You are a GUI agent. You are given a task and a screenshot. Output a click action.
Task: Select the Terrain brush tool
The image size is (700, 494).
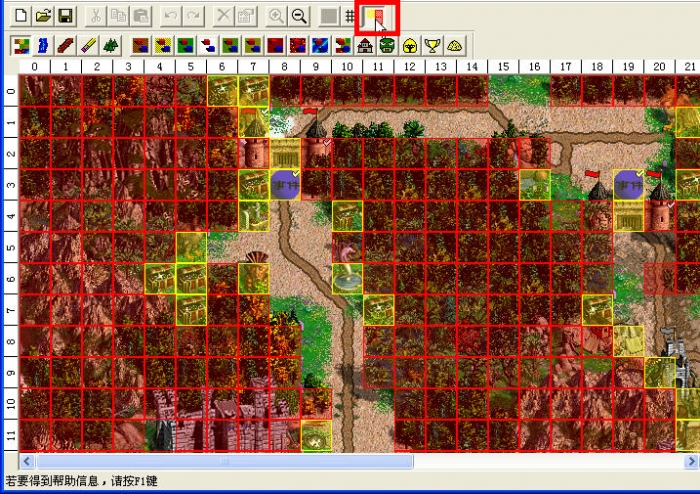click(x=21, y=45)
